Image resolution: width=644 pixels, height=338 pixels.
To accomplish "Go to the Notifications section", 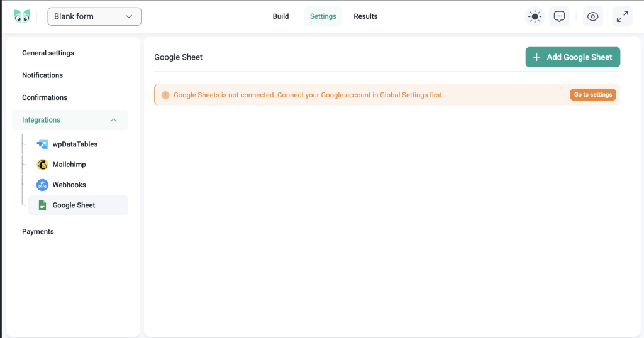I will tap(42, 75).
